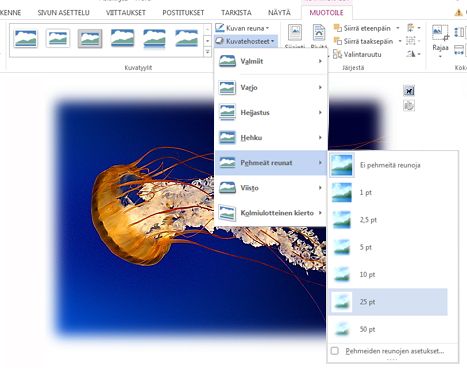Click the Viisto bevel icon in the menu
This screenshot has width=467, height=371.
coord(227,188)
